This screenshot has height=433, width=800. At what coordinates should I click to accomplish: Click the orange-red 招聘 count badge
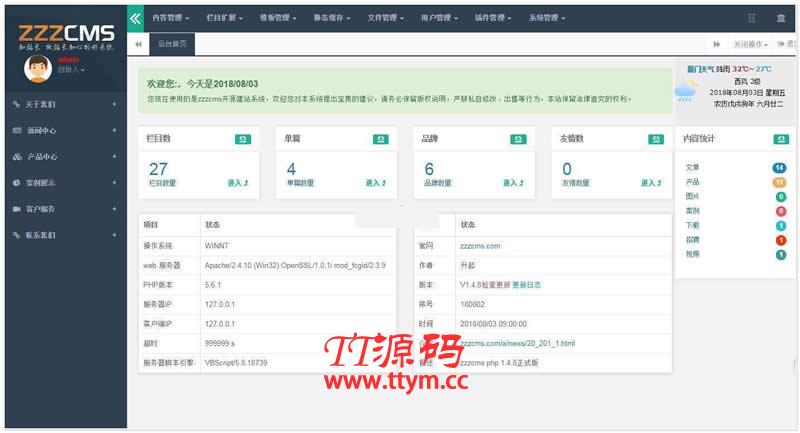(x=781, y=240)
